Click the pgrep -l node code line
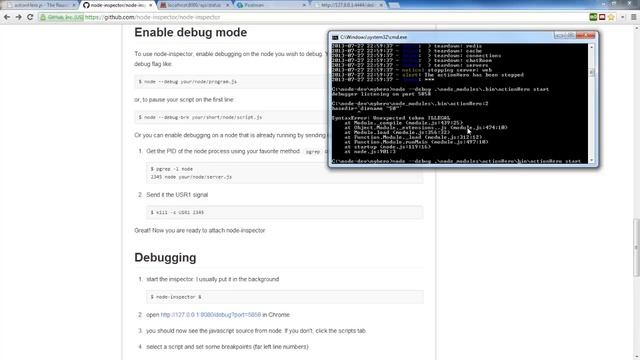The height and width of the screenshot is (360, 640). click(x=171, y=169)
